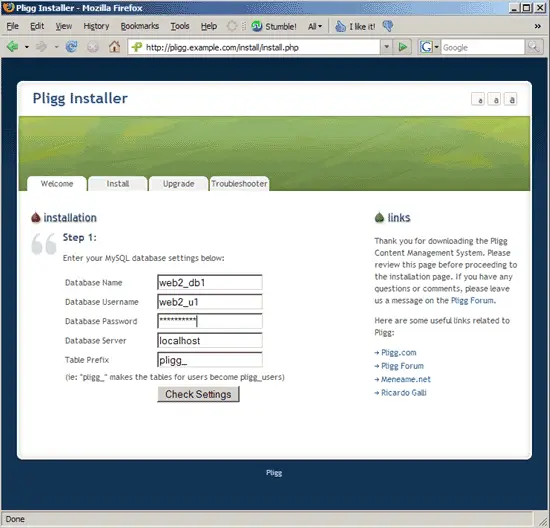Open the StumbleUpon All dropdown

coord(315,26)
